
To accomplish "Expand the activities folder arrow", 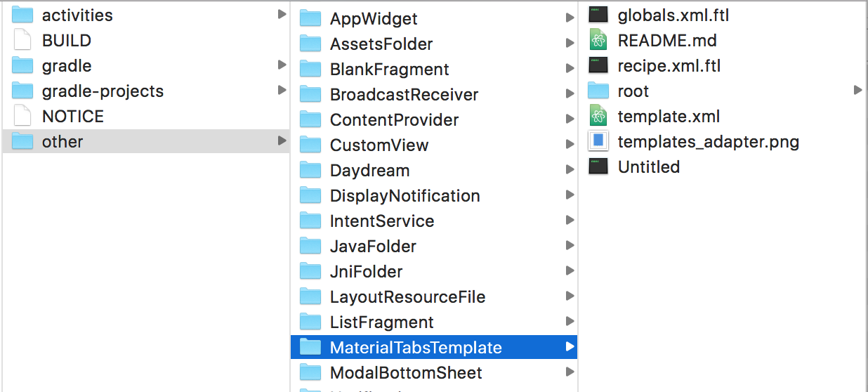I will tap(282, 14).
